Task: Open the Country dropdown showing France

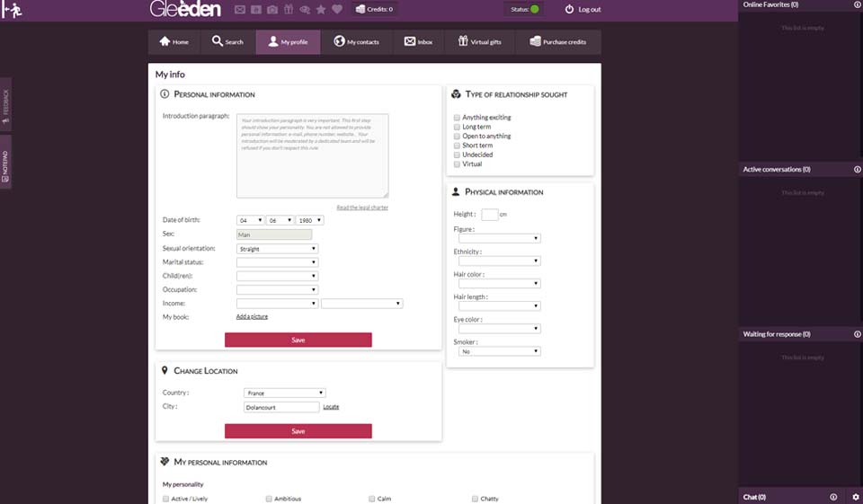Action: coord(284,393)
